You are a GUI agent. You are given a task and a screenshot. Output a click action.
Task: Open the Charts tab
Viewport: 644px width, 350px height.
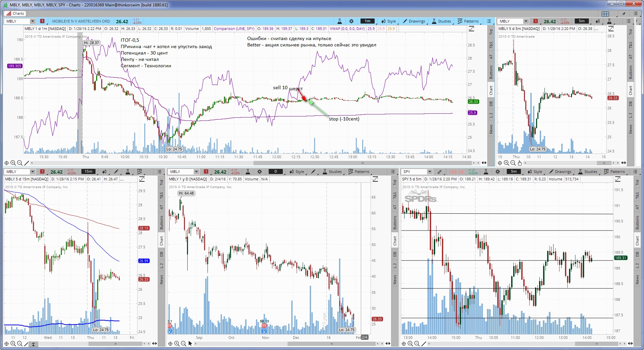(15, 13)
